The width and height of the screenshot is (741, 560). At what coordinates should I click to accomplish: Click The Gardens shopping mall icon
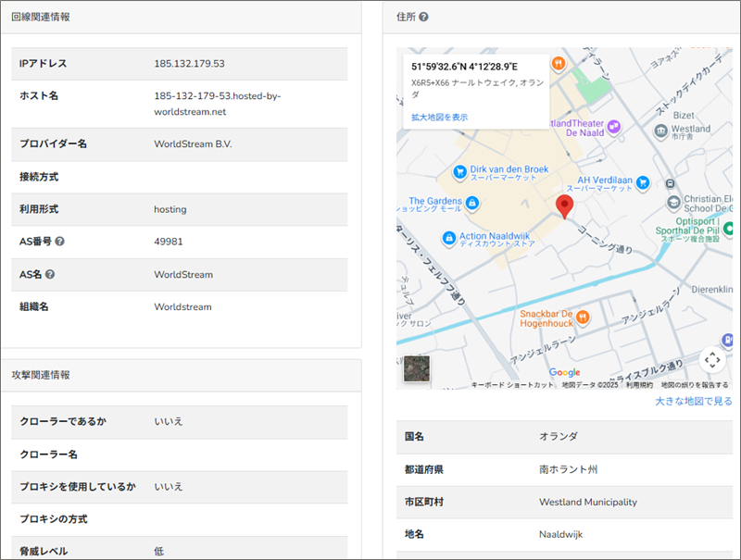[471, 203]
